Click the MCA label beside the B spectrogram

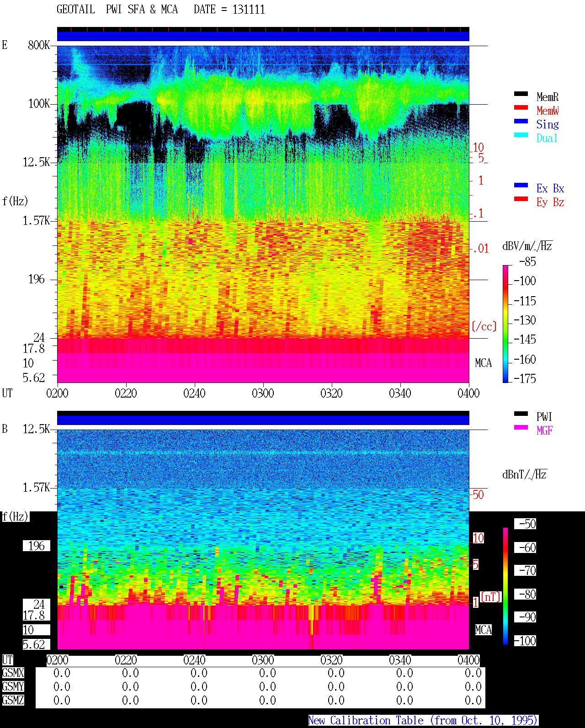point(484,630)
